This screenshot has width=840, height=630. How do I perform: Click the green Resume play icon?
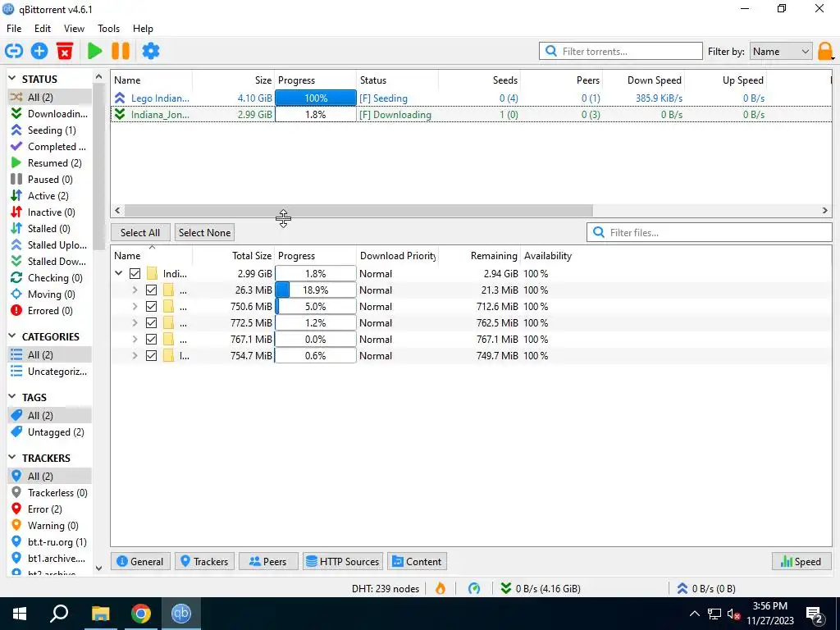coord(95,51)
